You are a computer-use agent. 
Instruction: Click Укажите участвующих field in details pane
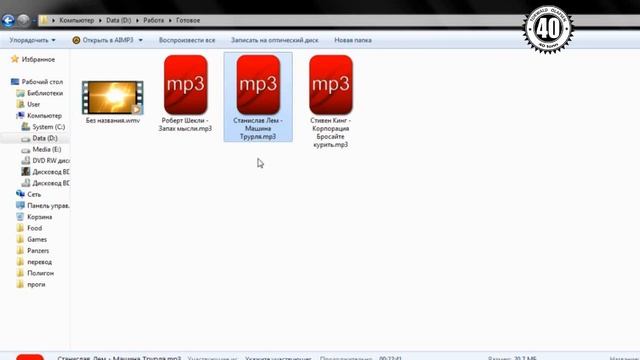click(278, 358)
